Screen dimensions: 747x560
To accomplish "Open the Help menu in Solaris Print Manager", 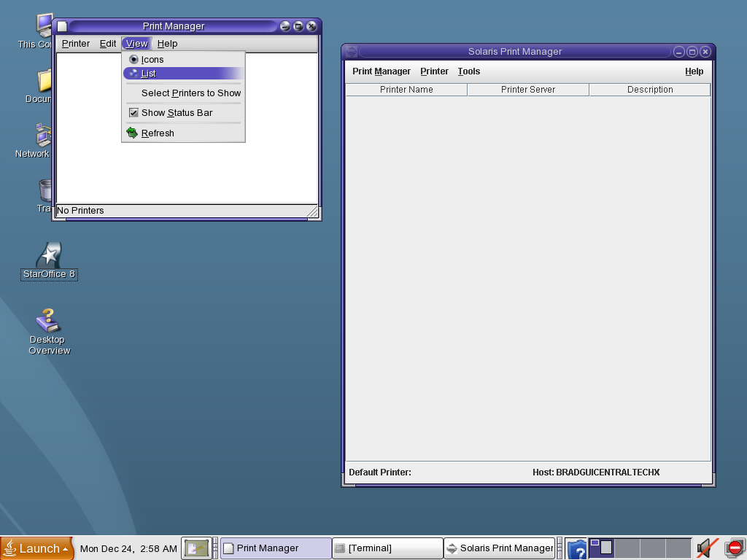I will point(694,71).
